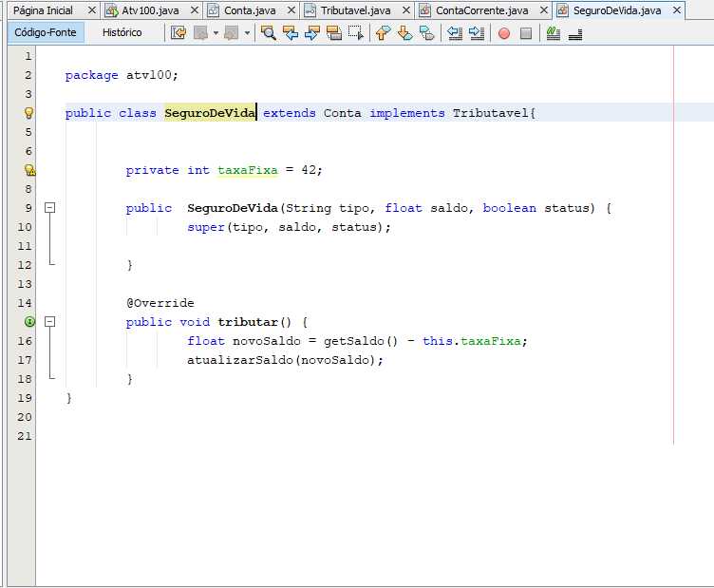Click 'boolean status' parameter in constructor
The height and width of the screenshot is (588, 714).
[x=535, y=208]
